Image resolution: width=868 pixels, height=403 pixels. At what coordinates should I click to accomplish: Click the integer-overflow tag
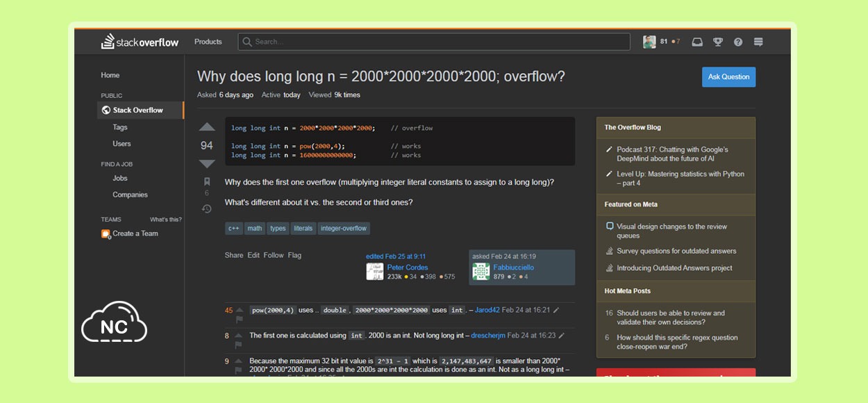click(344, 228)
